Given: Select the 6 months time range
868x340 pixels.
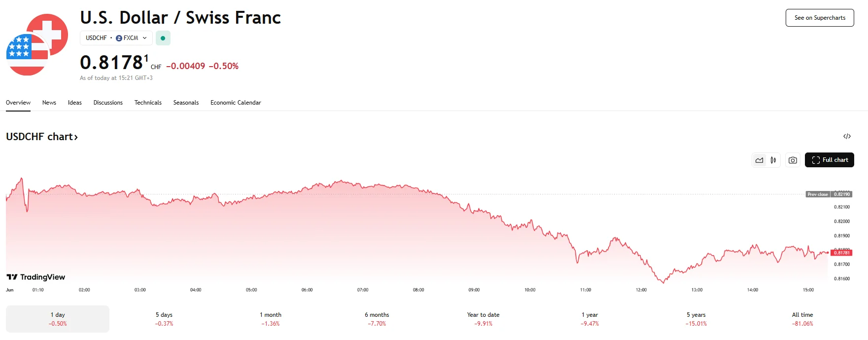Looking at the screenshot, I should 377,319.
